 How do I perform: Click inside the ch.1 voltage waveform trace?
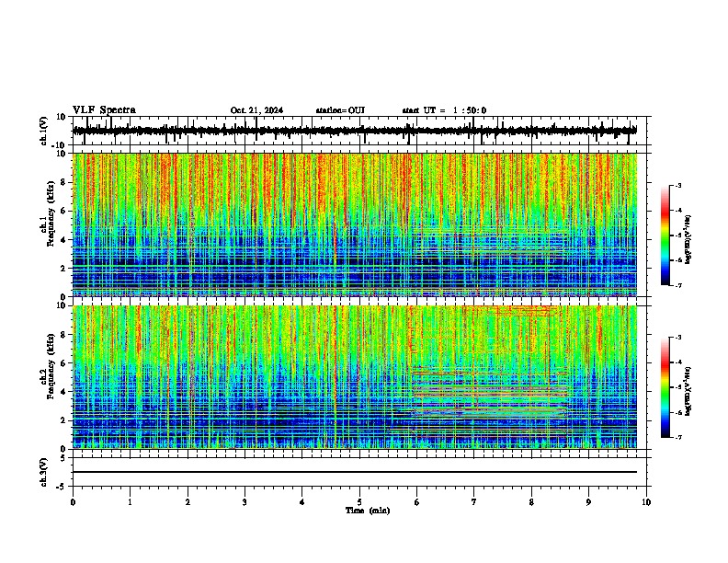[355, 131]
